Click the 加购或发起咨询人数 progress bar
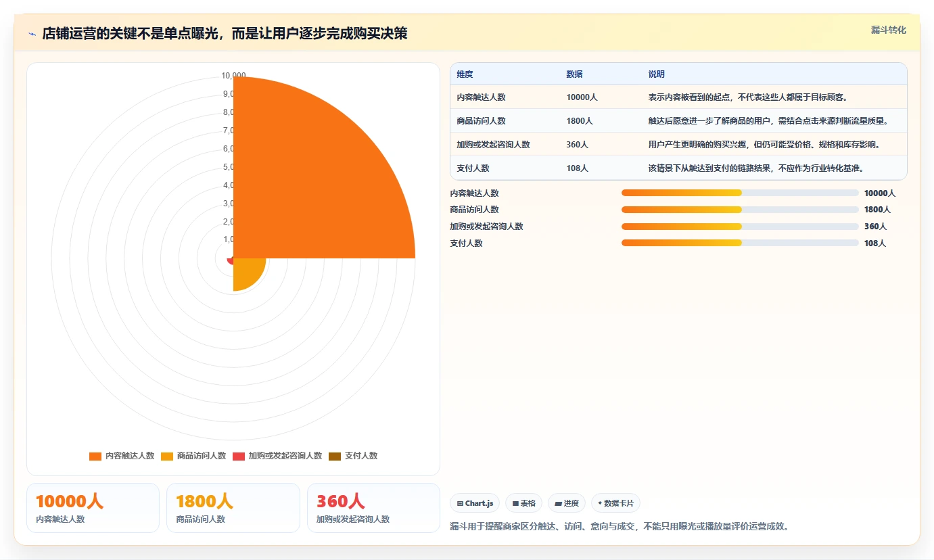The width and height of the screenshot is (934, 560). pyautogui.click(x=740, y=227)
